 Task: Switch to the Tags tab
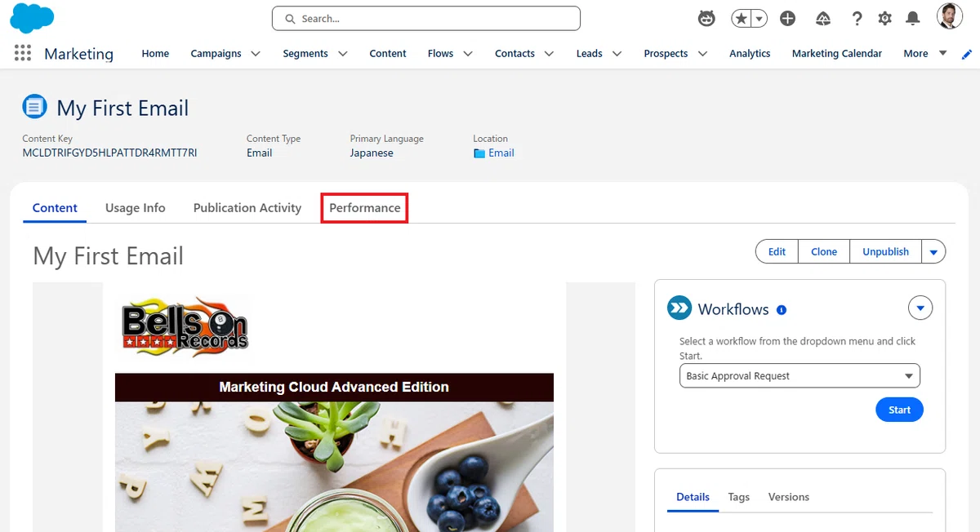(739, 497)
